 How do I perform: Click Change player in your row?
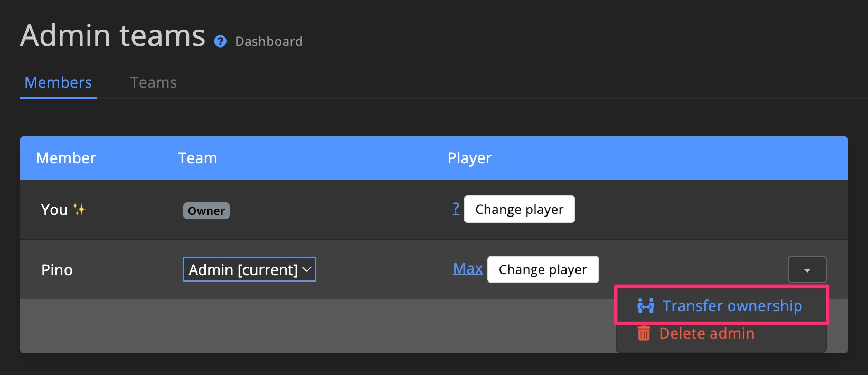click(519, 209)
